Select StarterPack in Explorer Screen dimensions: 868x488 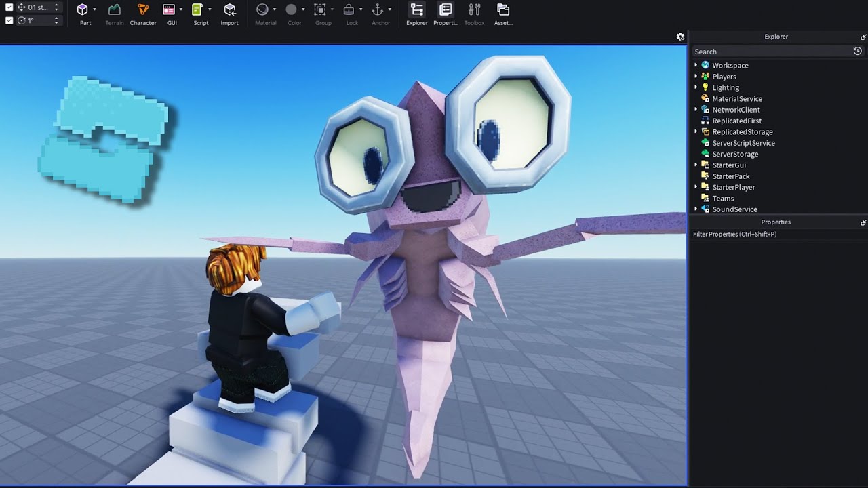click(730, 176)
